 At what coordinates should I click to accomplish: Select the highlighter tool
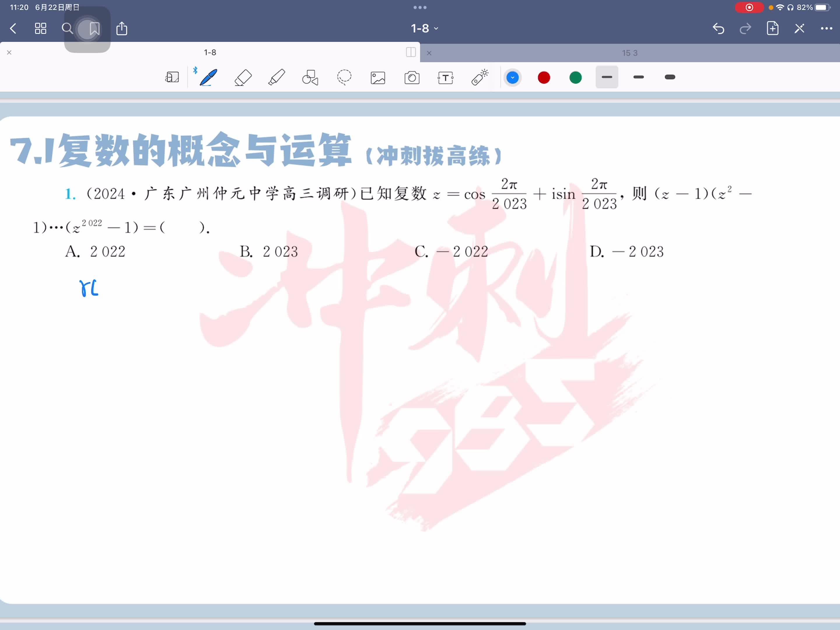coord(276,78)
